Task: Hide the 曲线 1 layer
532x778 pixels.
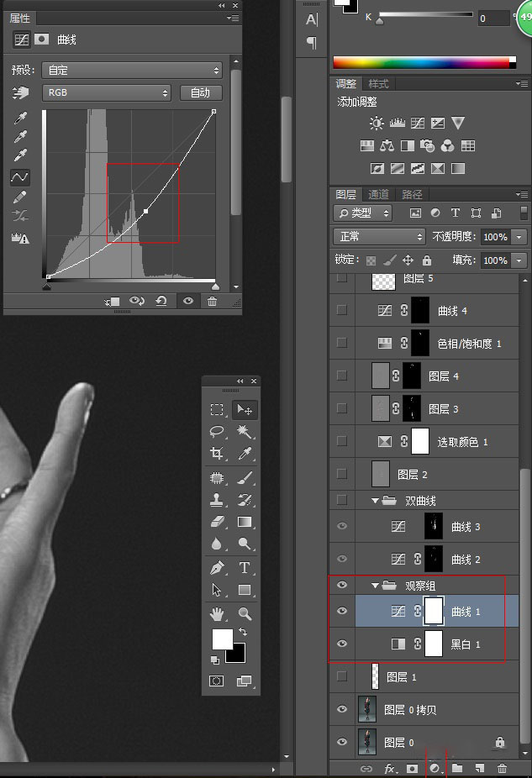Action: pos(342,611)
